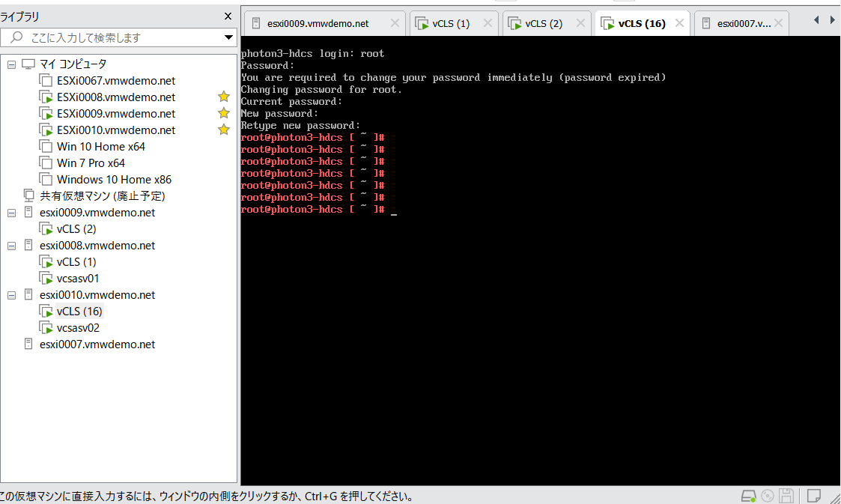This screenshot has width=841, height=504.
Task: Close the vCLS (1) tab
Action: pyautogui.click(x=488, y=23)
